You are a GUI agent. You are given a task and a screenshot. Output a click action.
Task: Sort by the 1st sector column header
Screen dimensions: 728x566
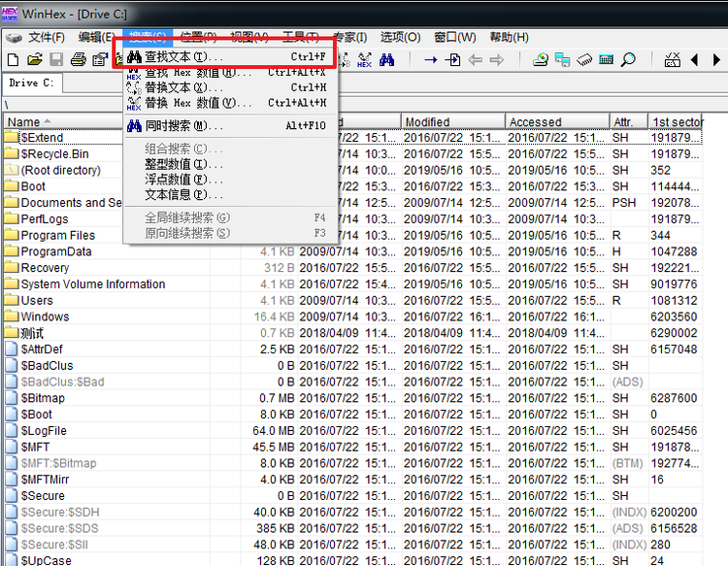click(x=676, y=121)
